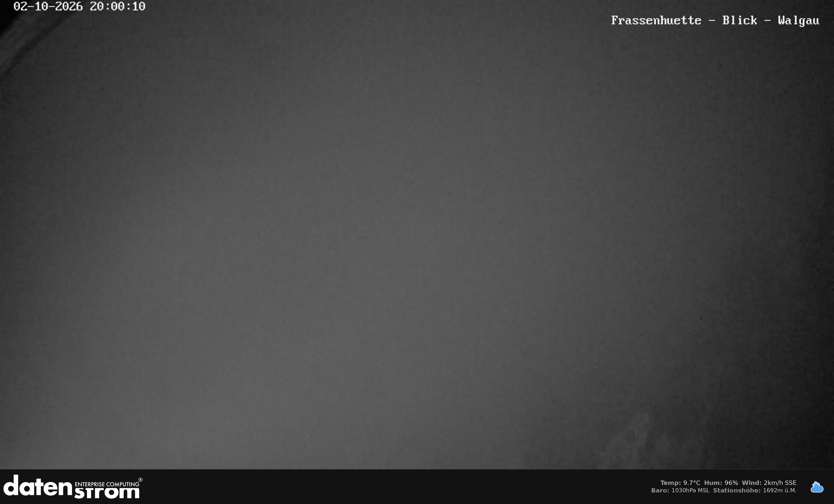Click the registered trademark symbol by the logo

click(141, 480)
